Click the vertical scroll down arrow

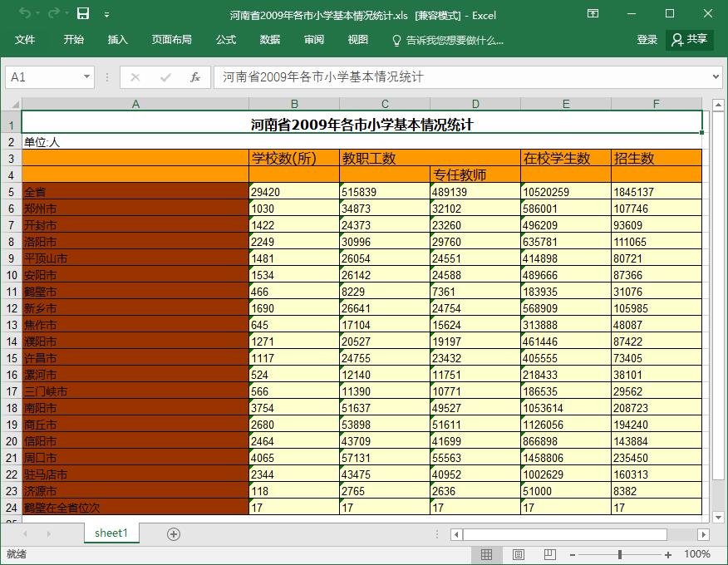718,517
